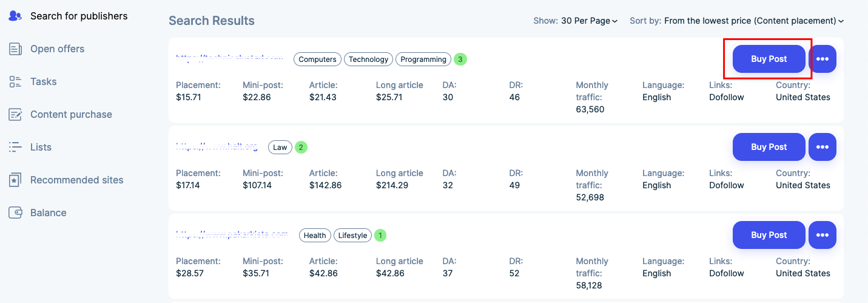Image resolution: width=868 pixels, height=303 pixels.
Task: Click the Content purchase icon
Action: tap(15, 114)
